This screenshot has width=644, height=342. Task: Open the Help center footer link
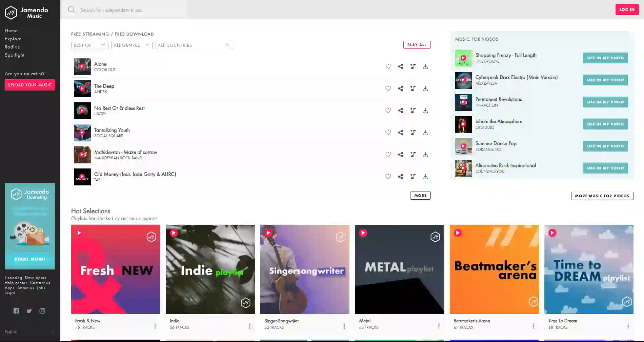click(16, 283)
